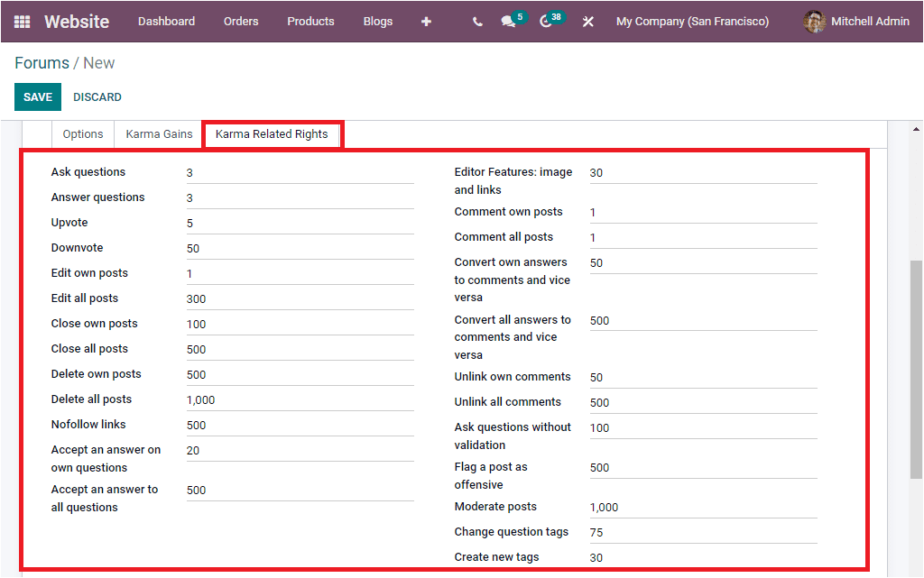Click the SAVE button
This screenshot has width=924, height=578.
tap(37, 96)
